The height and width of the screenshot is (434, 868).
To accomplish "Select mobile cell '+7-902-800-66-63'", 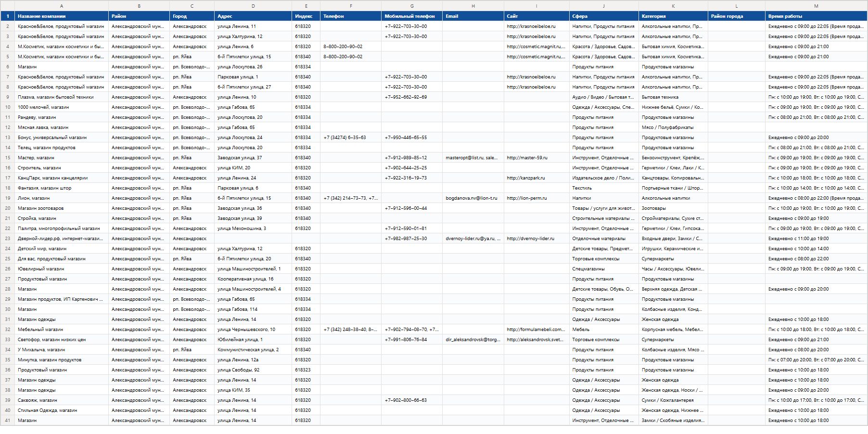I will [x=412, y=400].
